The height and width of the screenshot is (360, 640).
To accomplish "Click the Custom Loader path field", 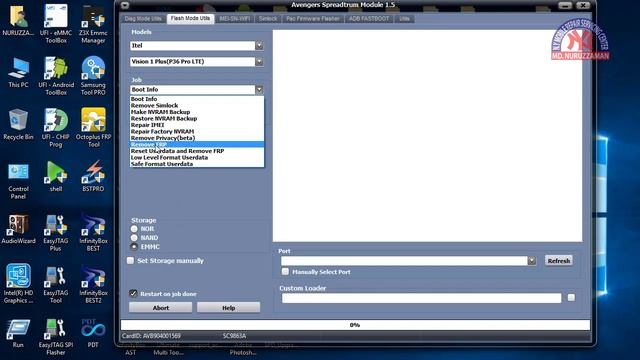I will click(x=421, y=298).
